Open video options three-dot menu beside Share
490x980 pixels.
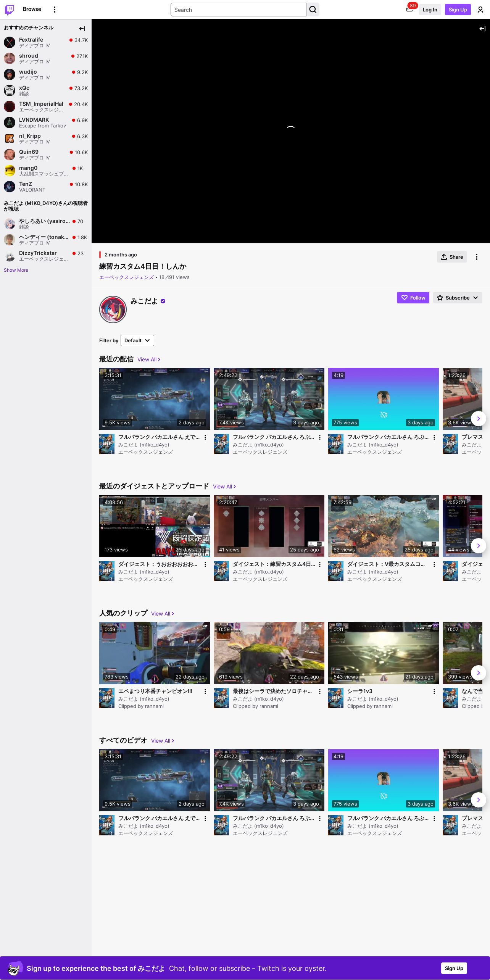(x=477, y=257)
